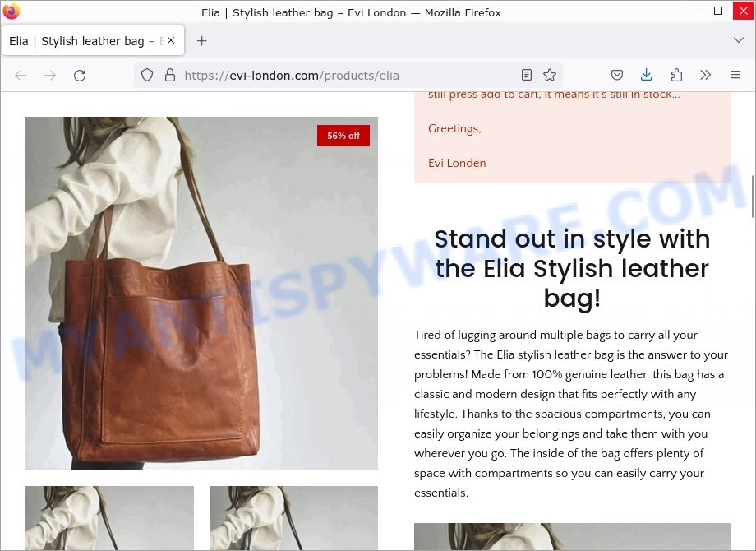Image resolution: width=756 pixels, height=551 pixels.
Task: View site security padlock details
Action: click(x=170, y=75)
